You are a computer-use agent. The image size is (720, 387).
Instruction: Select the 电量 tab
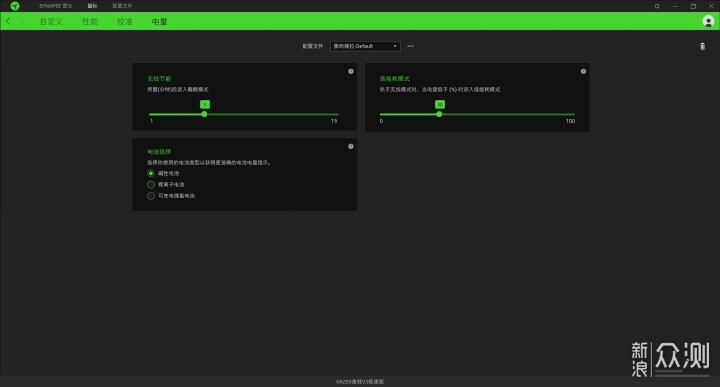pyautogui.click(x=159, y=22)
